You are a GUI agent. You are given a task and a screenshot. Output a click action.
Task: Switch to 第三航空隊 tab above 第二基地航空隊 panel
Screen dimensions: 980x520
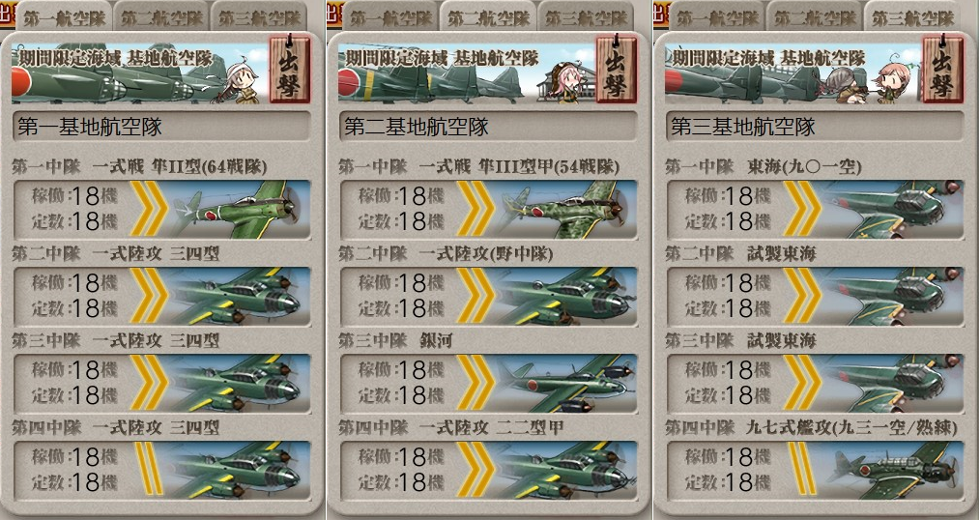click(x=585, y=16)
